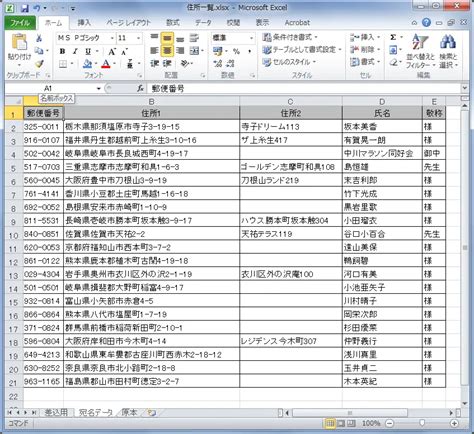Viewport: 474px width, 434px height.
Task: Select the Format Painter brush icon
Action: click(x=39, y=63)
